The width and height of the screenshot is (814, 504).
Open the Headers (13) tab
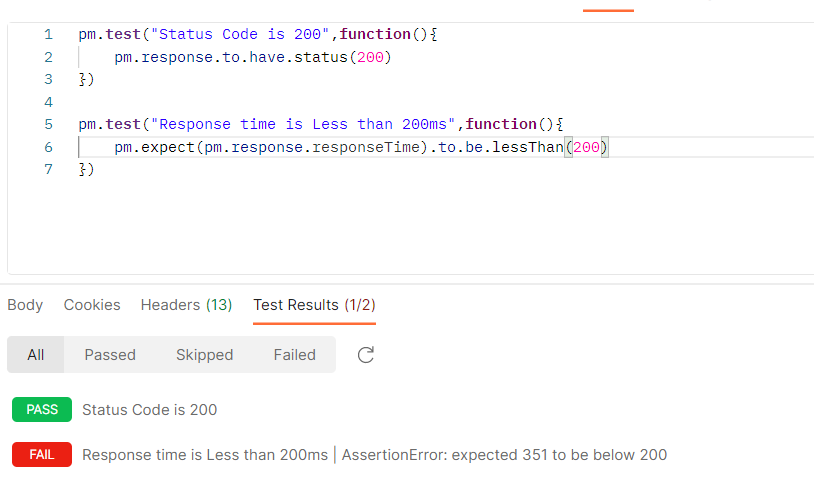[186, 305]
